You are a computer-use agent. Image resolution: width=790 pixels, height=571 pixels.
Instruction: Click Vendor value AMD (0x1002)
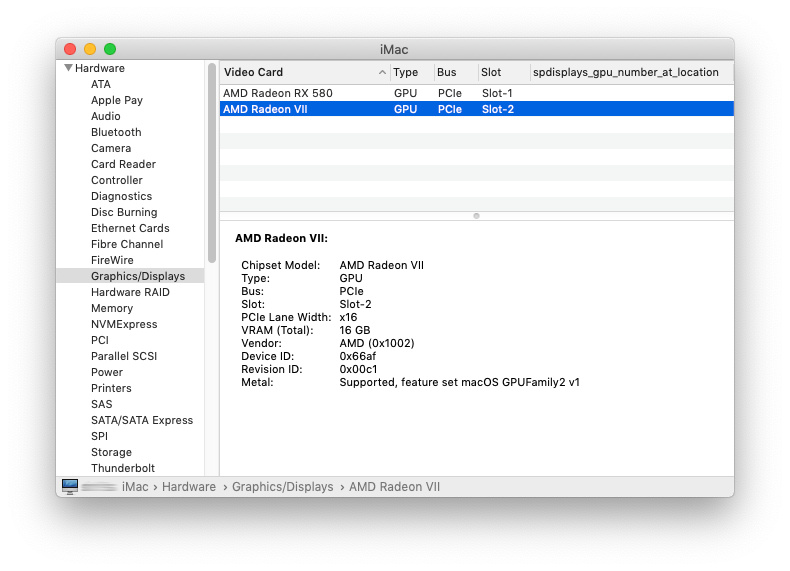tap(377, 344)
